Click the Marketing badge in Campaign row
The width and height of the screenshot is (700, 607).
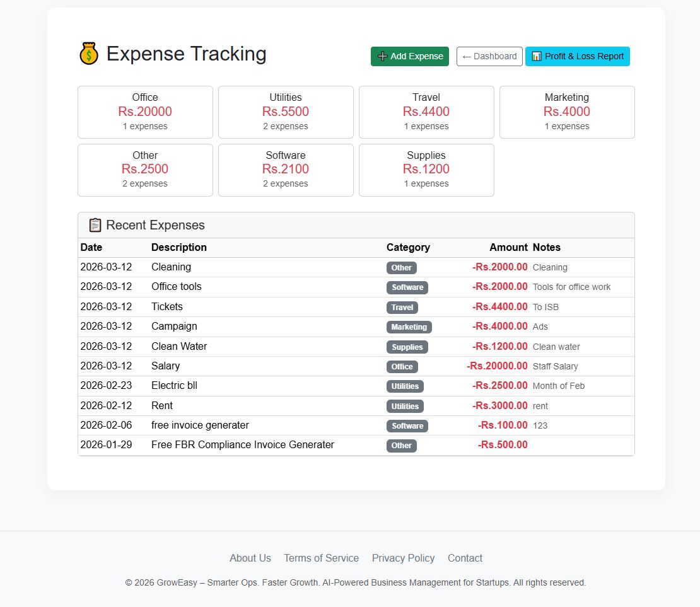tap(409, 327)
